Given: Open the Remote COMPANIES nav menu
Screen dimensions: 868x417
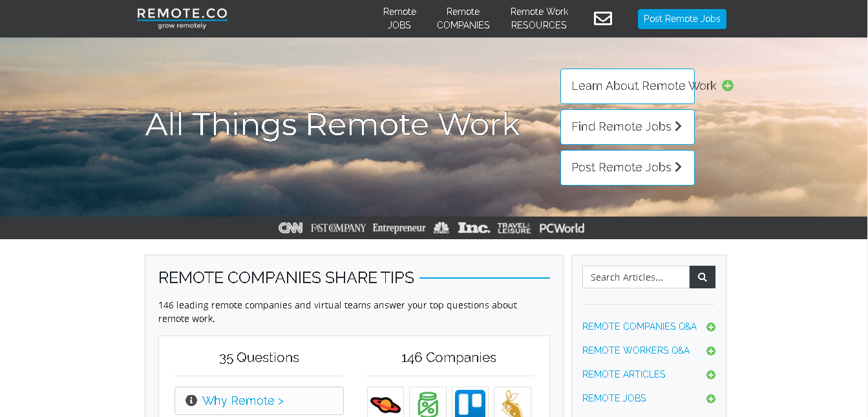Looking at the screenshot, I should click(x=463, y=18).
